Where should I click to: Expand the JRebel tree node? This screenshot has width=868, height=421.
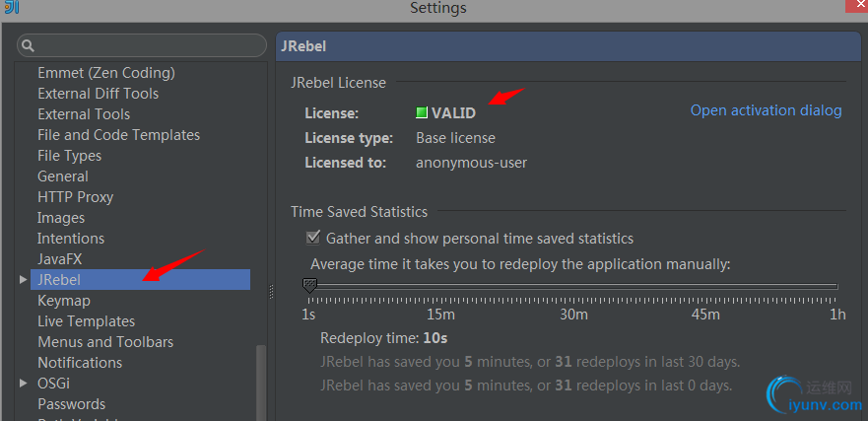pyautogui.click(x=23, y=280)
